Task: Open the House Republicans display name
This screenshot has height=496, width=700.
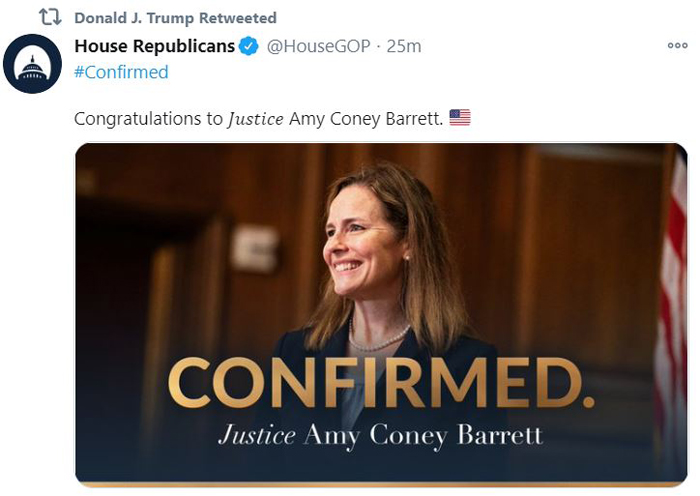Action: [x=154, y=46]
